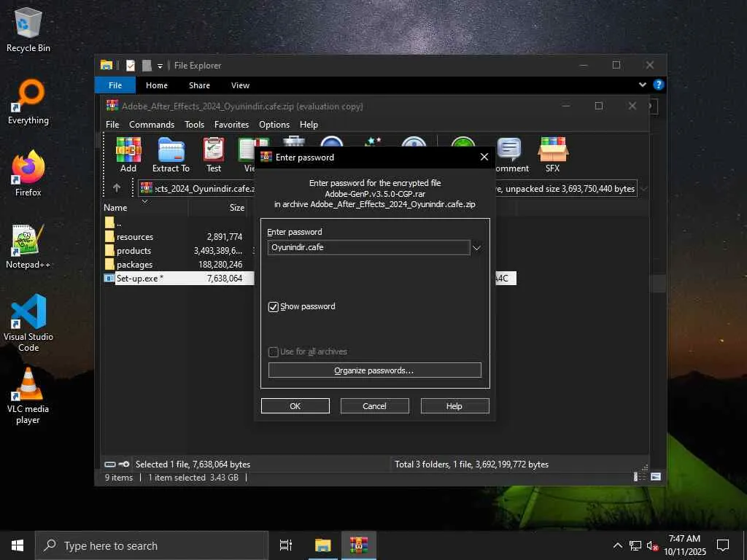Open File Explorer's blue help icon
The height and width of the screenshot is (560, 747).
pos(659,85)
